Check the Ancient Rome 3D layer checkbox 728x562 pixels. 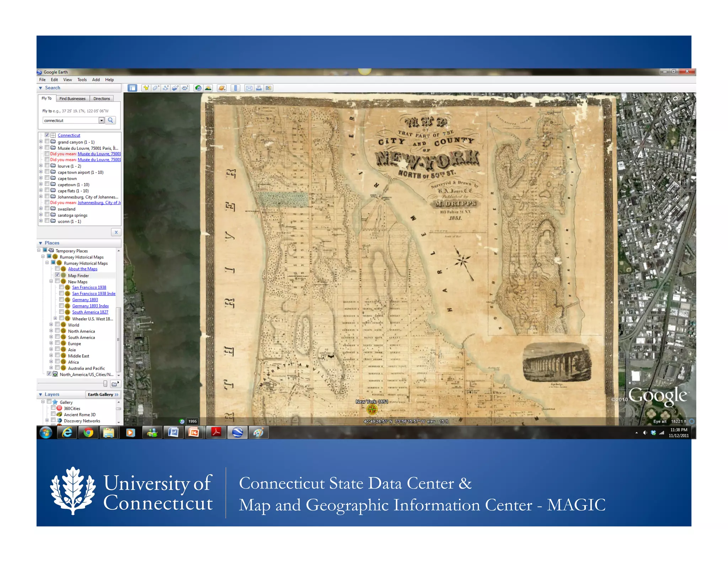53,414
